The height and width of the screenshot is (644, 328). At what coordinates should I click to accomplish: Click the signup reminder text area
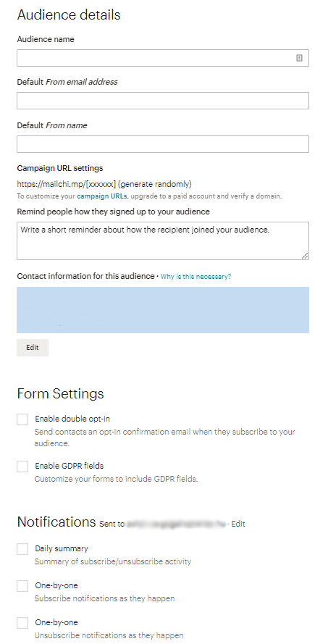coord(163,241)
